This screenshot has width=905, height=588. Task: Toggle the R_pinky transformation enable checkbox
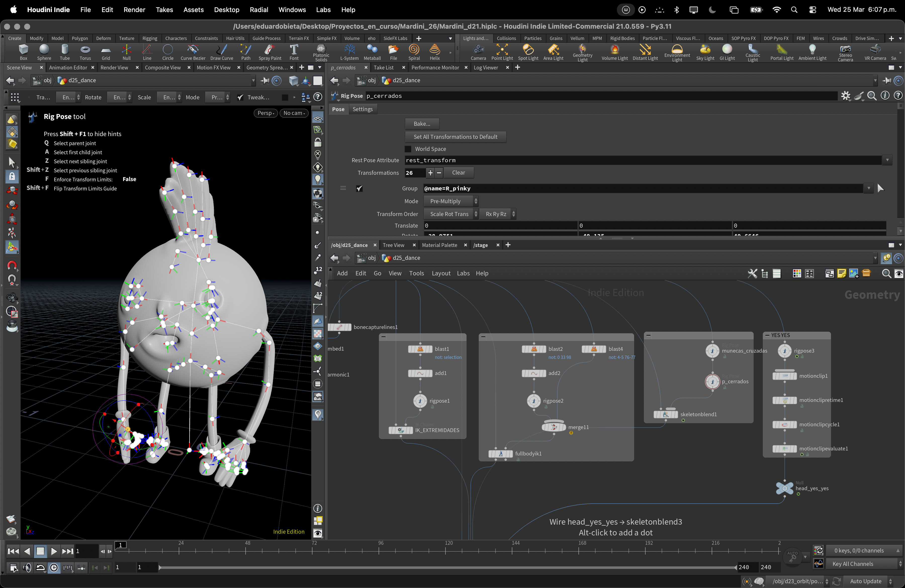pyautogui.click(x=359, y=188)
